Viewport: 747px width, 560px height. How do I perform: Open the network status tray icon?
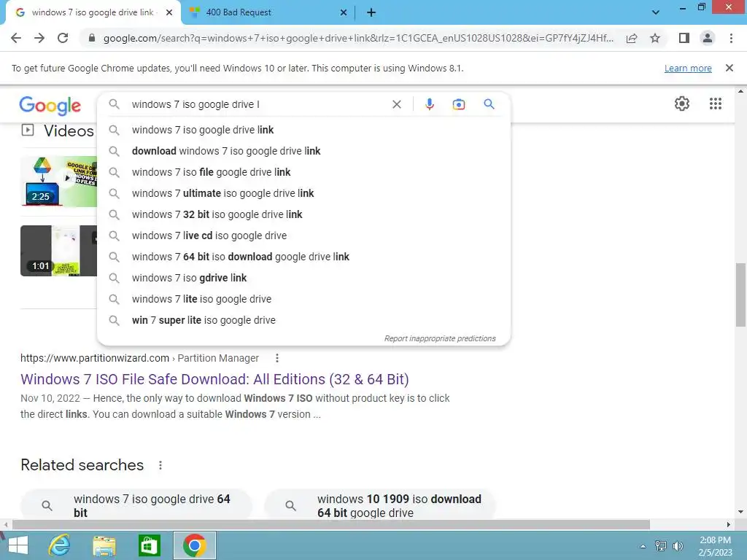(x=660, y=546)
